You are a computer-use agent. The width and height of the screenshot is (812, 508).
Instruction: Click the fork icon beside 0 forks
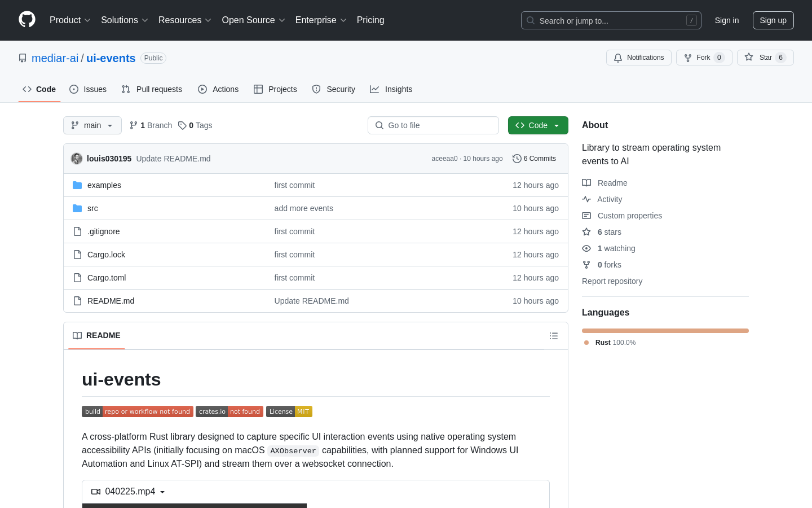[x=586, y=265]
